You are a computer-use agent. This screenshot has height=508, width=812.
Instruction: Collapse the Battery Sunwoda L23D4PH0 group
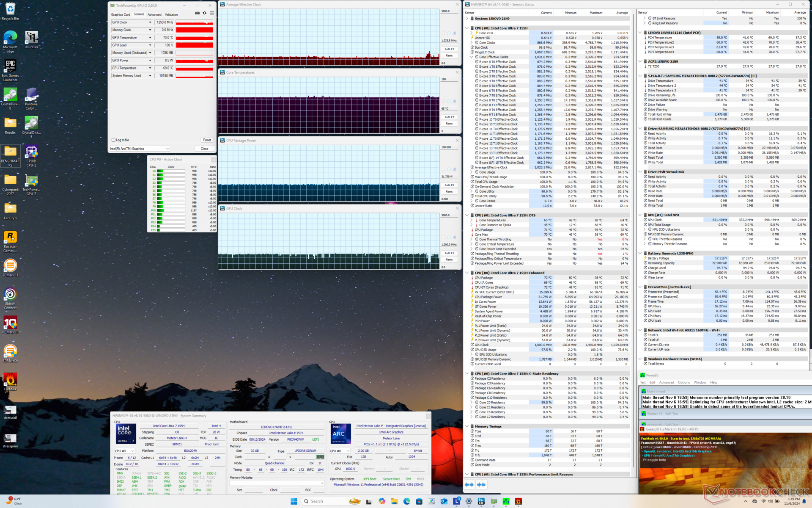pos(640,253)
